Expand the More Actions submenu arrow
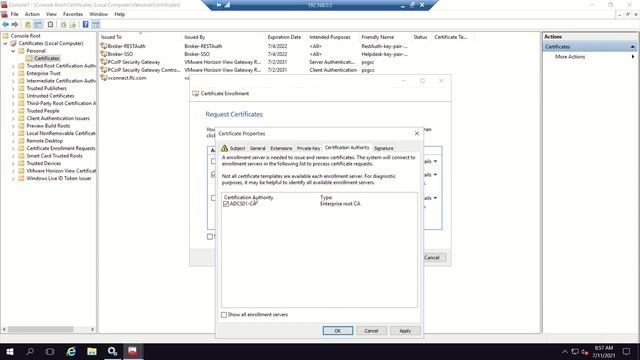Screen dimensions: 640x360 click(633, 57)
